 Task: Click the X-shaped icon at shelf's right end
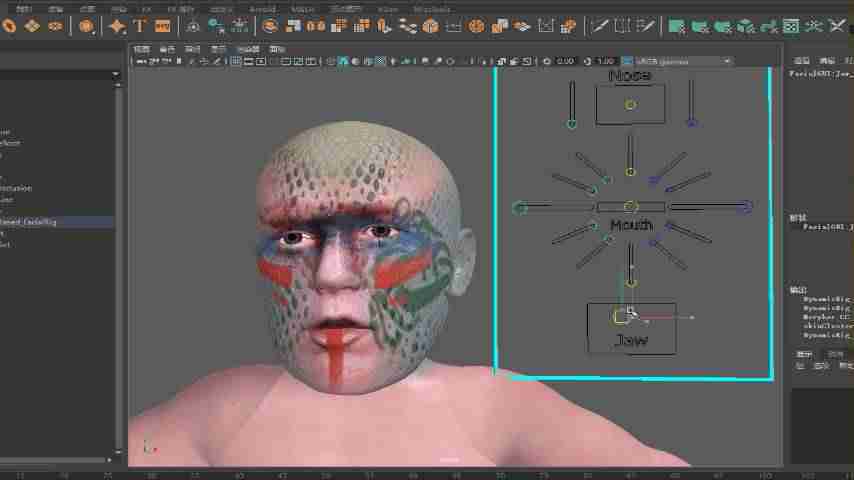coord(837,25)
